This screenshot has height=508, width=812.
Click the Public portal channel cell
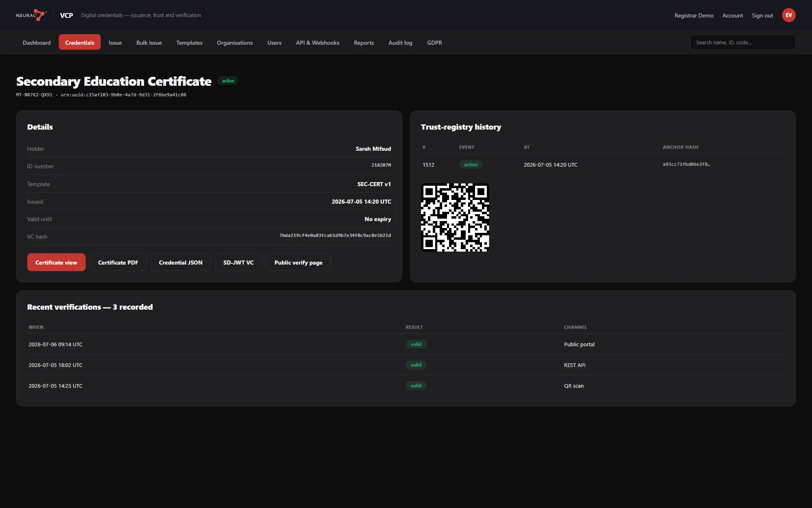[579, 344]
